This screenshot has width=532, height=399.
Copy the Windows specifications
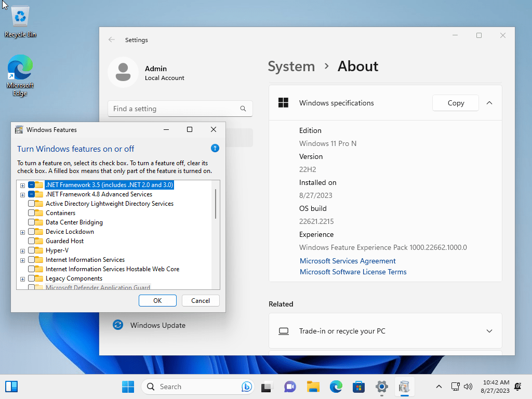click(455, 103)
